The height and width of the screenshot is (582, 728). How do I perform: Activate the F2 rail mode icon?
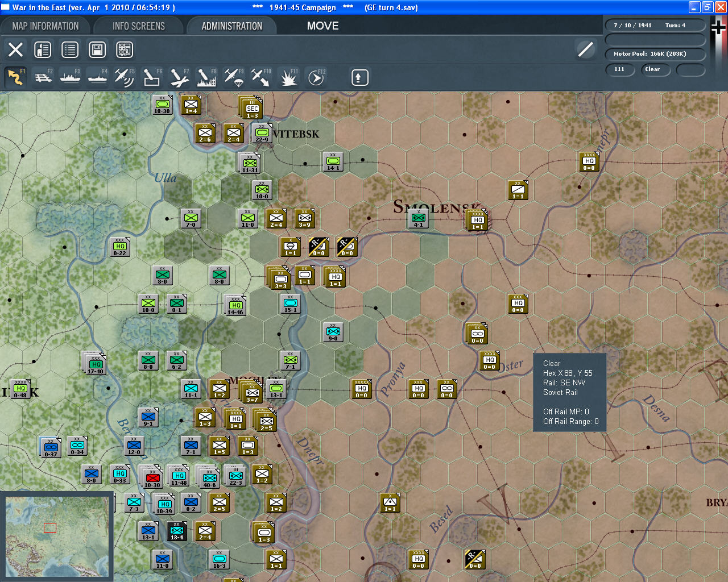(x=43, y=77)
